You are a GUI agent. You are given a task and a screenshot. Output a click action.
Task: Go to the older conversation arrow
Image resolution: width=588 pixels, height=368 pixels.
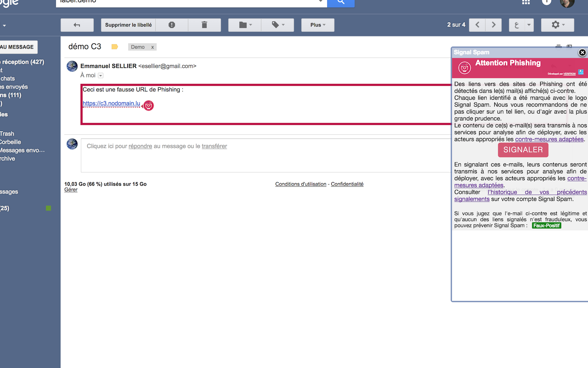point(493,25)
